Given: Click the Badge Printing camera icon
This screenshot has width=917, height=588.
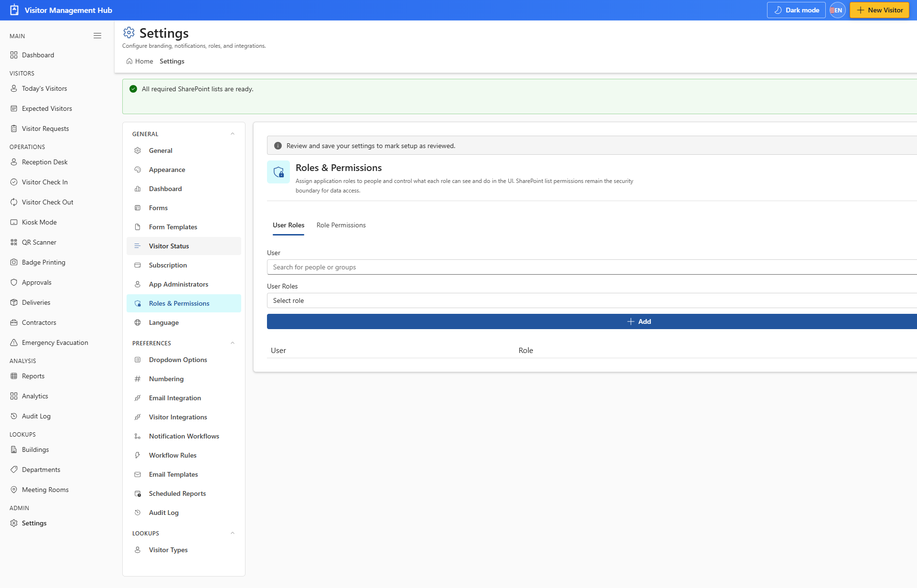Looking at the screenshot, I should point(14,262).
